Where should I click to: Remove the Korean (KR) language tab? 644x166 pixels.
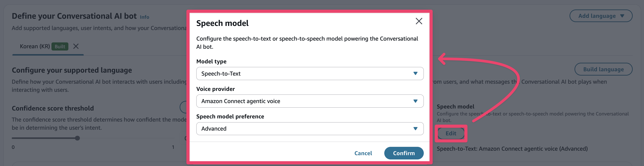[76, 46]
